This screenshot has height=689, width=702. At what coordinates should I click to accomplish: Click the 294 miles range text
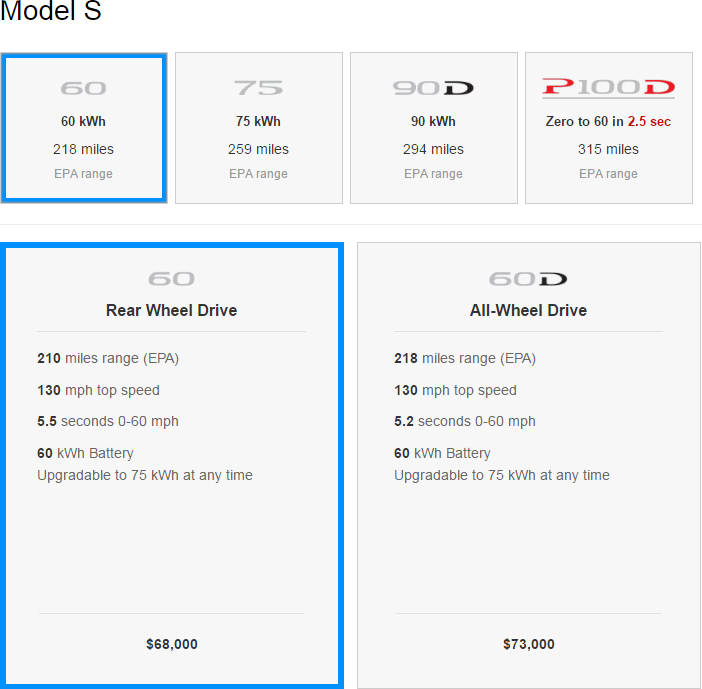[x=433, y=149]
